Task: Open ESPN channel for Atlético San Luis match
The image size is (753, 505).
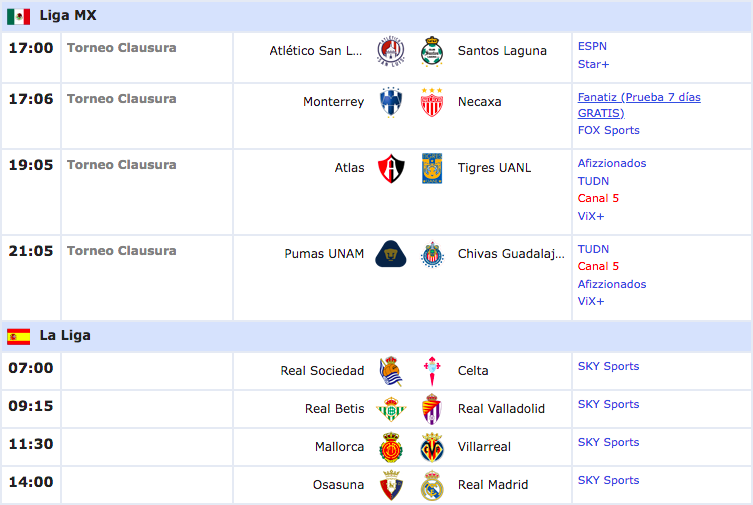Action: (x=592, y=46)
